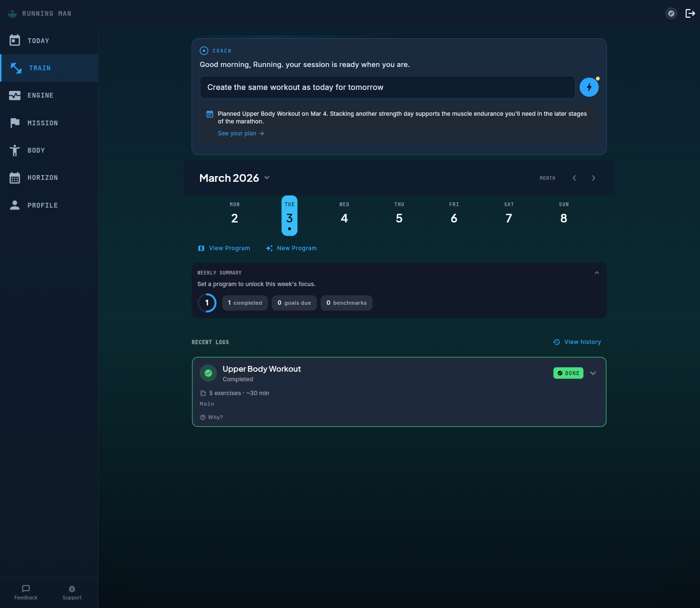Click the logout icon top right
This screenshot has width=700, height=608.
pos(690,13)
